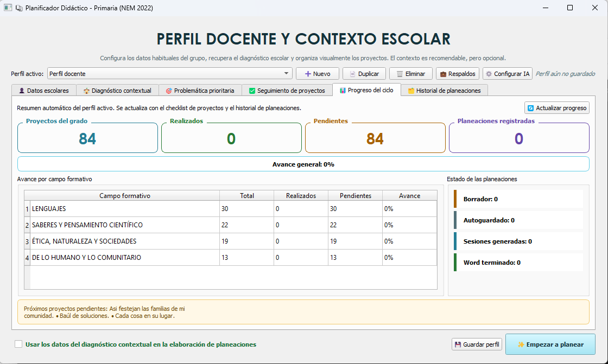Viewport: 608px width, 364px height.
Task: Click the document icon on Duplicar button
Action: pyautogui.click(x=352, y=74)
